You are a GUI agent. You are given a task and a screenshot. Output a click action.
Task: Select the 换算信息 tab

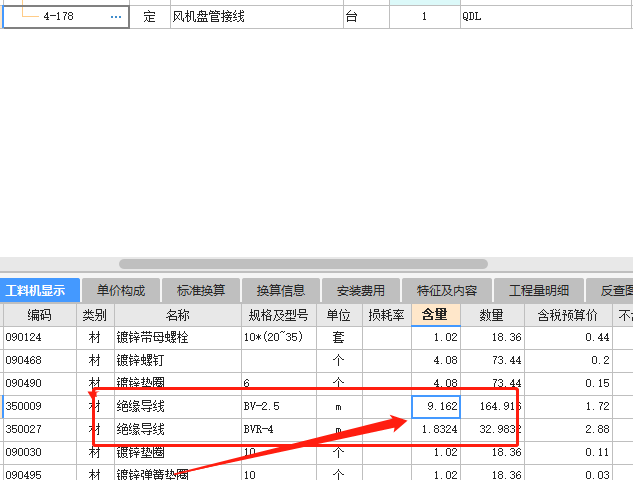281,290
